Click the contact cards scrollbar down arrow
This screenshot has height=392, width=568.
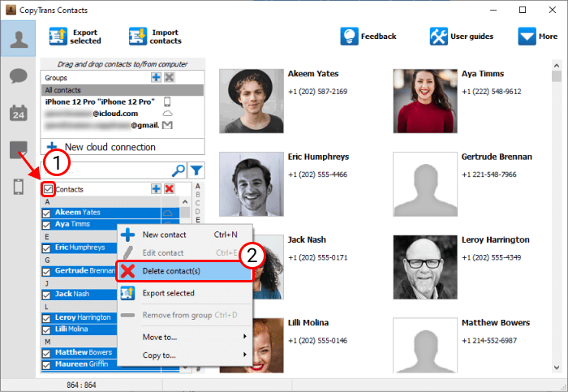click(557, 368)
